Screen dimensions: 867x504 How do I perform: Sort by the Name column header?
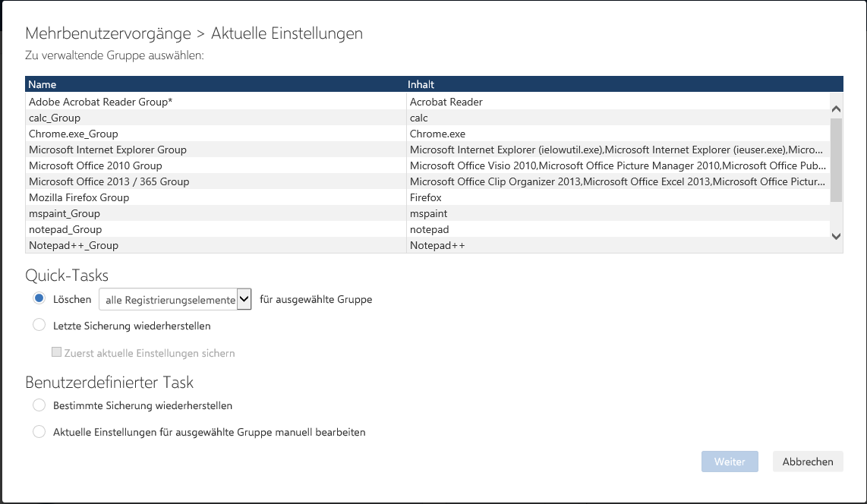click(x=216, y=84)
